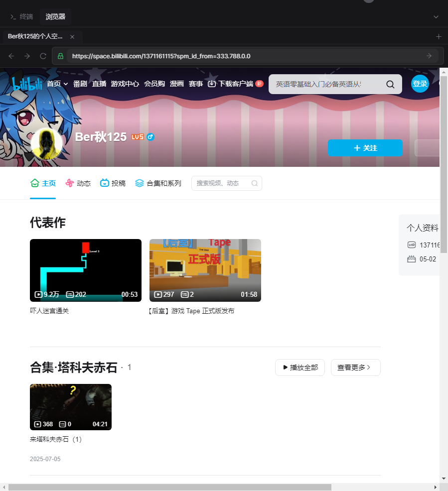Expand the top-right panel chevron
Image resolution: width=448 pixels, height=491 pixels.
click(x=436, y=16)
